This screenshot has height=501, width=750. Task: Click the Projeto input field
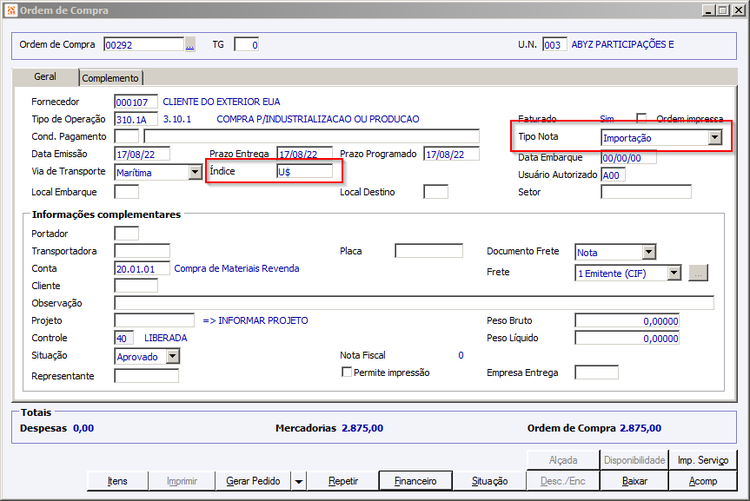154,320
